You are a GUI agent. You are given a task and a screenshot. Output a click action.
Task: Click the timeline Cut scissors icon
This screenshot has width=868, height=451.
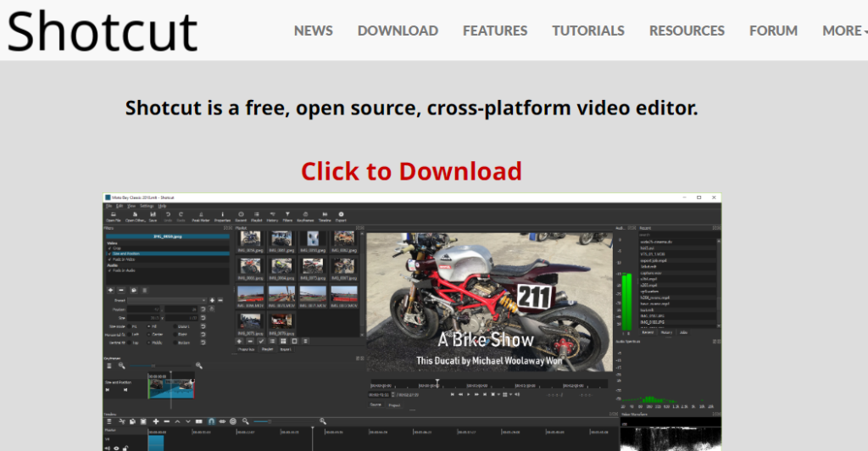(x=122, y=421)
